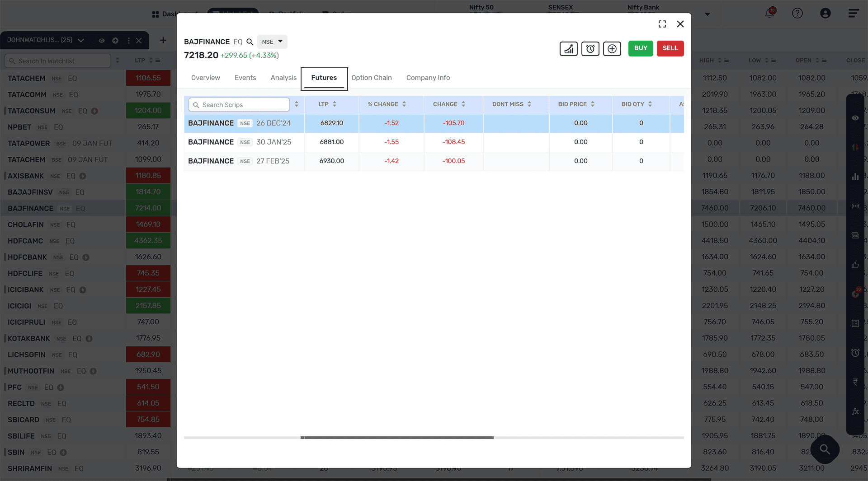
Task: Click badge icon beside TATACONSUM
Action: 94,111
